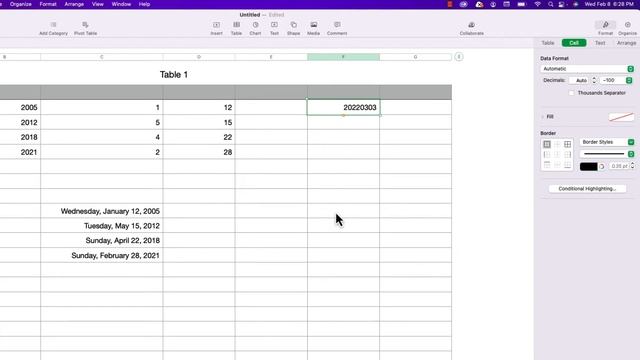Select the column C header
640x360 pixels.
(x=102, y=57)
